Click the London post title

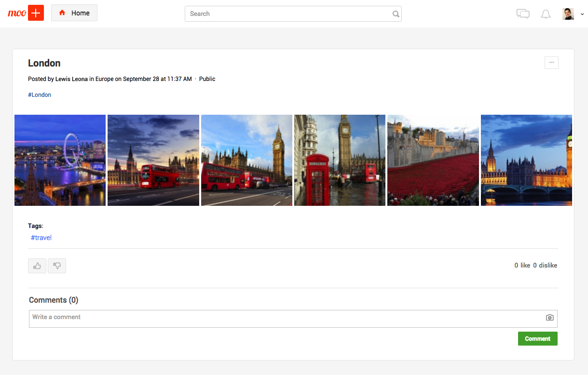(x=44, y=63)
